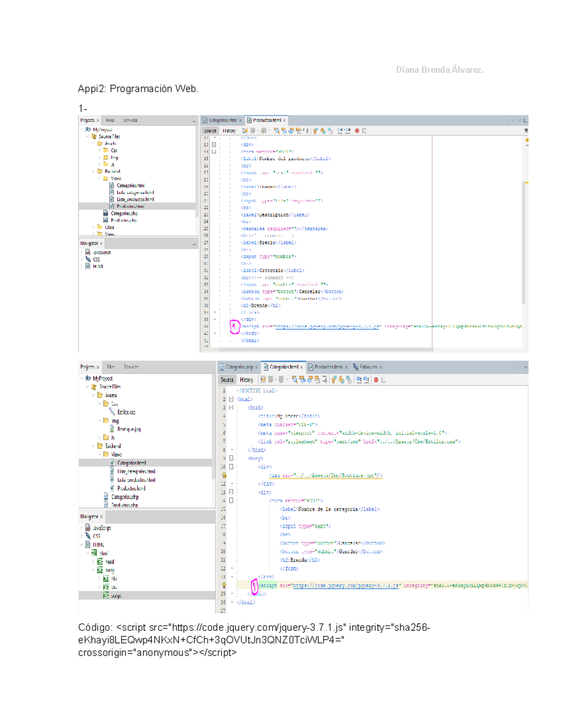Switch to the Estilos.css editor tab
563x728 pixels.
pos(368,367)
